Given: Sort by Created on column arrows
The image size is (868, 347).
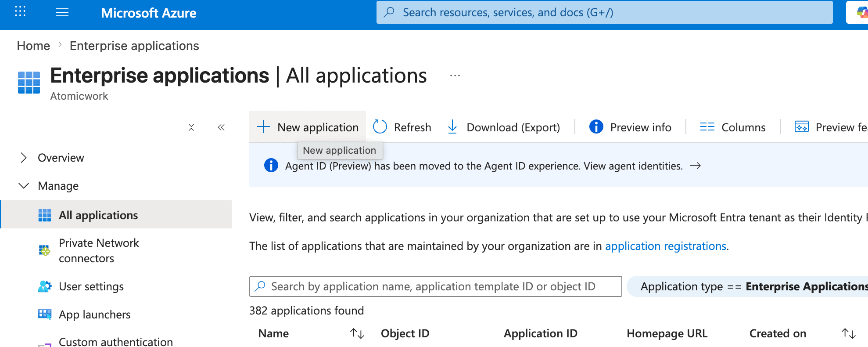Looking at the screenshot, I should (849, 333).
